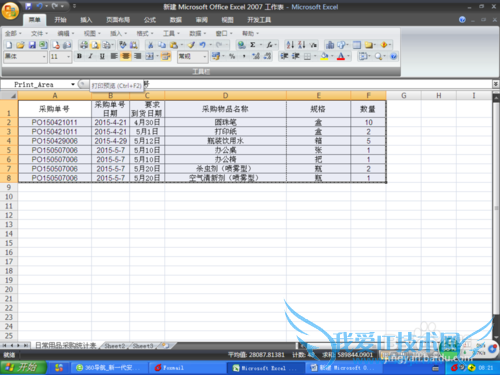Open the number format dropdown
500x375 pixels.
point(204,57)
